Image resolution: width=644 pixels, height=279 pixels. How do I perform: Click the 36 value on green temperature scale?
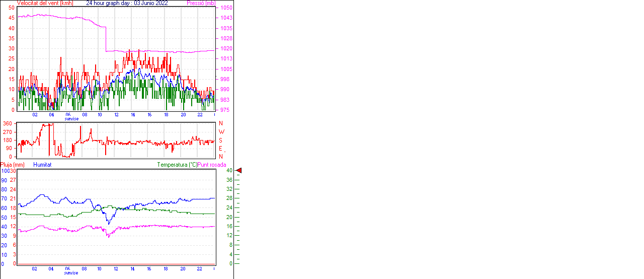tap(229, 180)
